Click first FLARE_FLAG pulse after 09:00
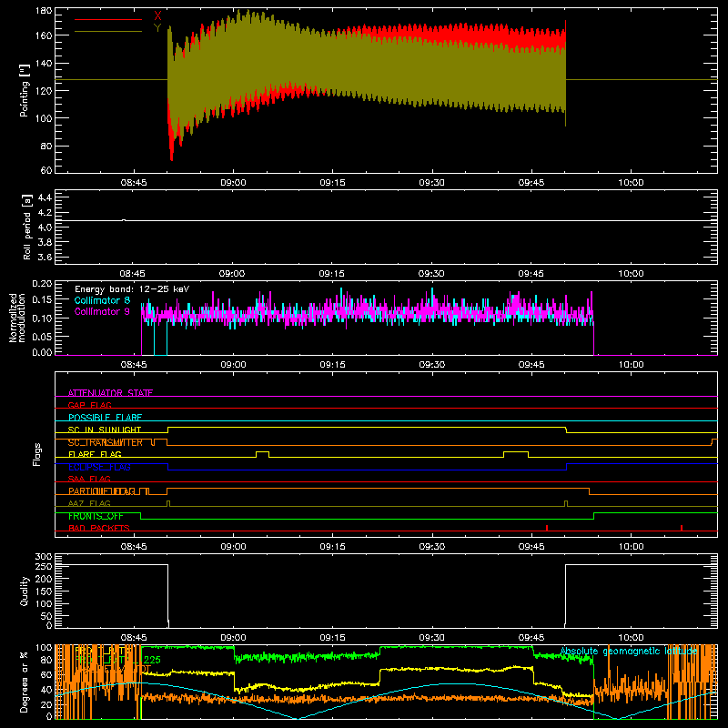 tap(262, 453)
